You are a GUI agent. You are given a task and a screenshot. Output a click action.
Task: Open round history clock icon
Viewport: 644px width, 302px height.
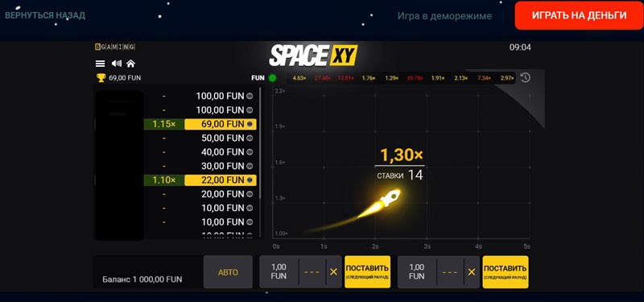(526, 77)
